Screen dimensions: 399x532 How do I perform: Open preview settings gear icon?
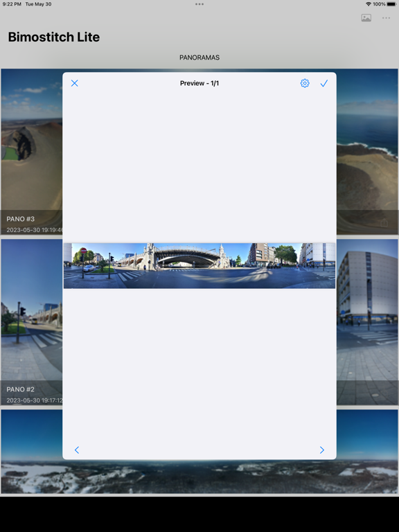305,83
